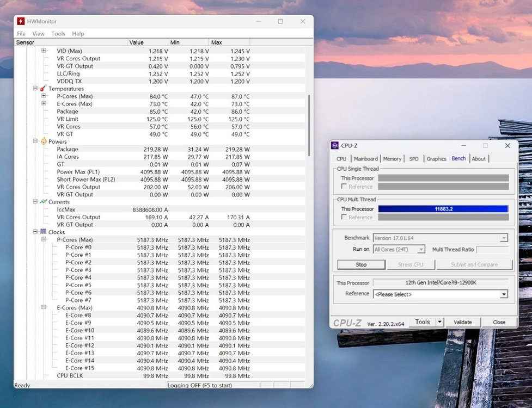
Task: Toggle the Single Thread Reference checkbox
Action: [344, 187]
